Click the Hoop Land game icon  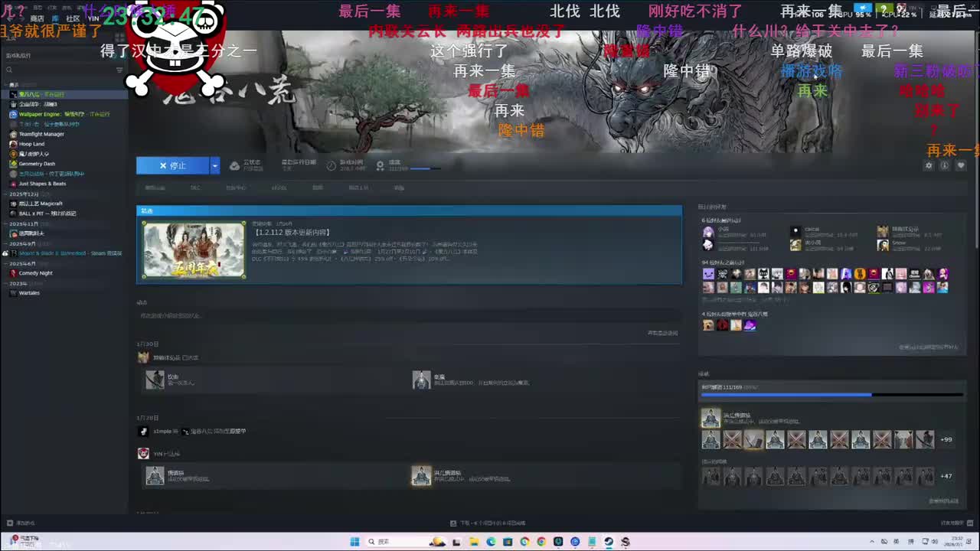13,144
